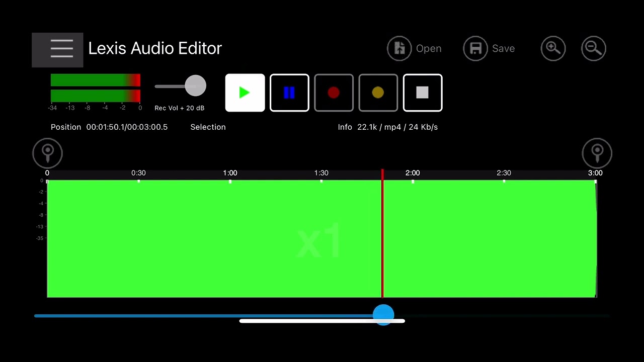The image size is (644, 362).
Task: Start recording with the red Record button
Action: point(334,93)
